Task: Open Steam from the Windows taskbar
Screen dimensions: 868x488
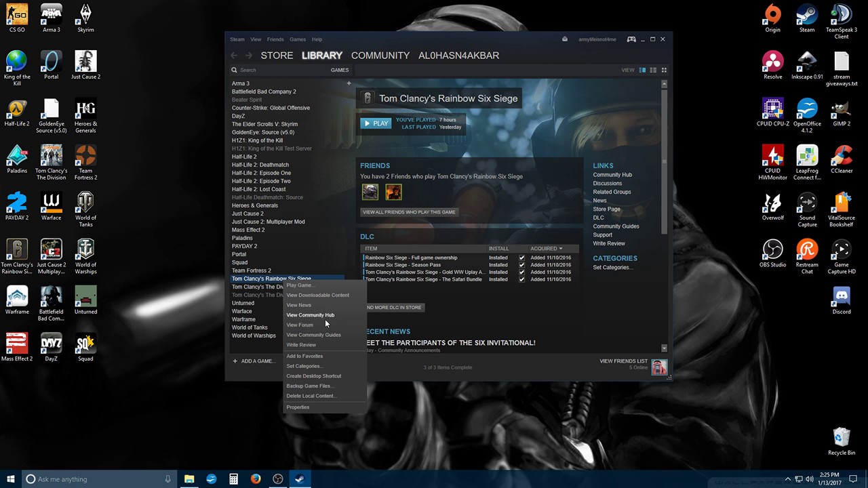Action: coord(300,479)
